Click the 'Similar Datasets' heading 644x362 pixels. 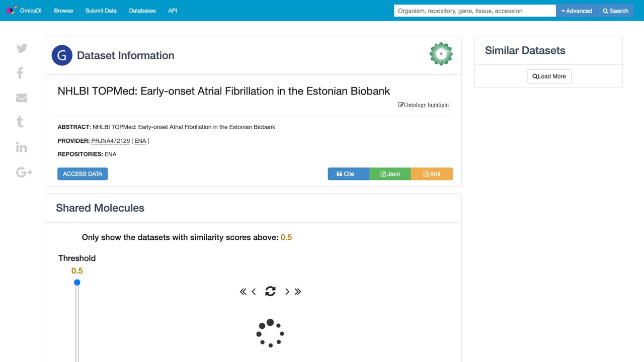[x=525, y=50]
